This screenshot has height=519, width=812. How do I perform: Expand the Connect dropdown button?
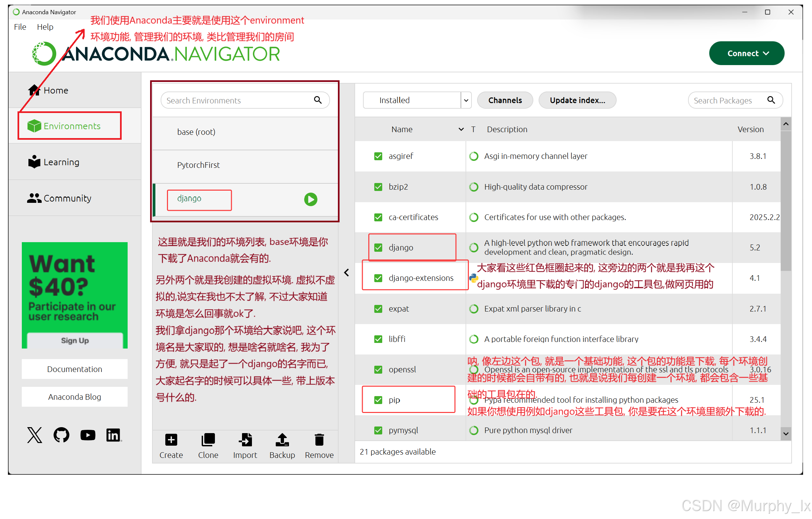coord(747,53)
